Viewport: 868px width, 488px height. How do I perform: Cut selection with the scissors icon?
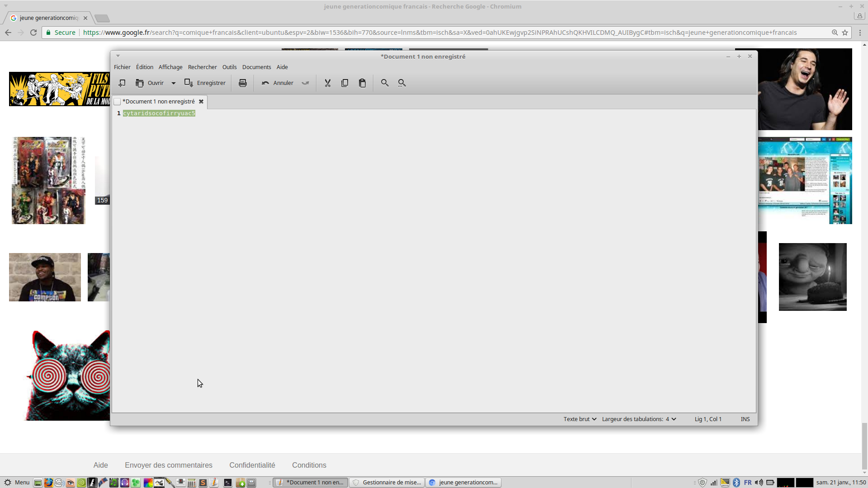[328, 83]
